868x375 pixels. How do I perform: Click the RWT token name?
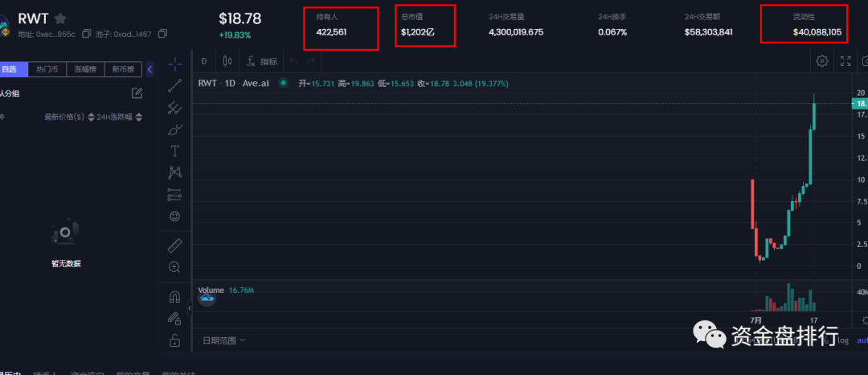pos(33,19)
